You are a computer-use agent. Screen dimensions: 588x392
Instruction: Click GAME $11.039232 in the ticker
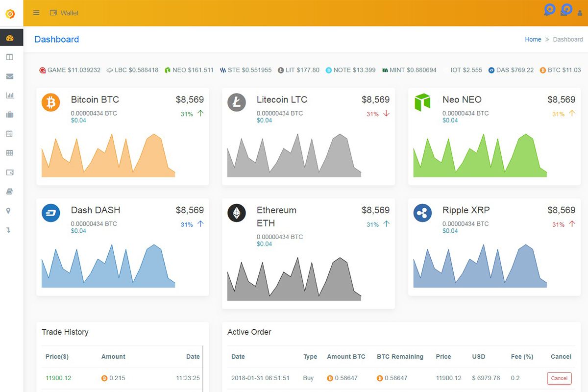tap(70, 70)
